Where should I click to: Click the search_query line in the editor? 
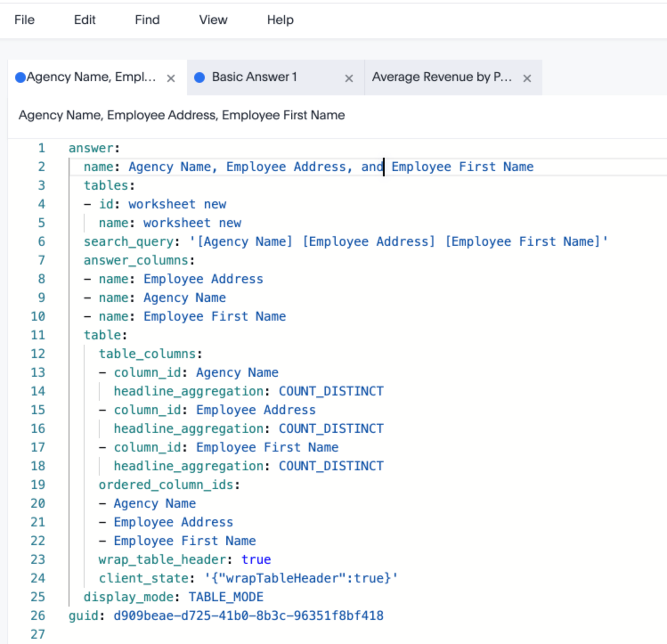(345, 241)
